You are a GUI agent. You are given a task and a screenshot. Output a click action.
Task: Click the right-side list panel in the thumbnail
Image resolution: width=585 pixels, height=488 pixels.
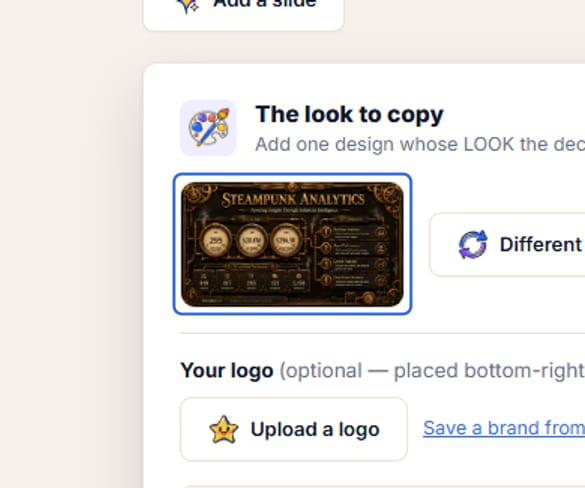pos(353,255)
